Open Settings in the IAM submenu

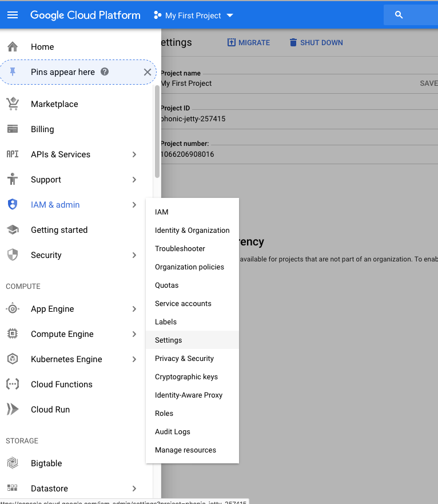(x=192, y=340)
